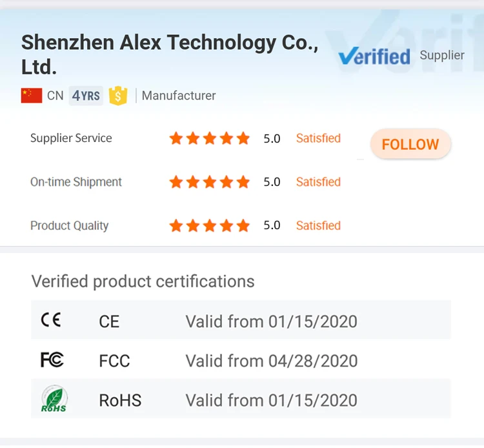
Task: Click the green RoHS leaf icon
Action: 54,400
